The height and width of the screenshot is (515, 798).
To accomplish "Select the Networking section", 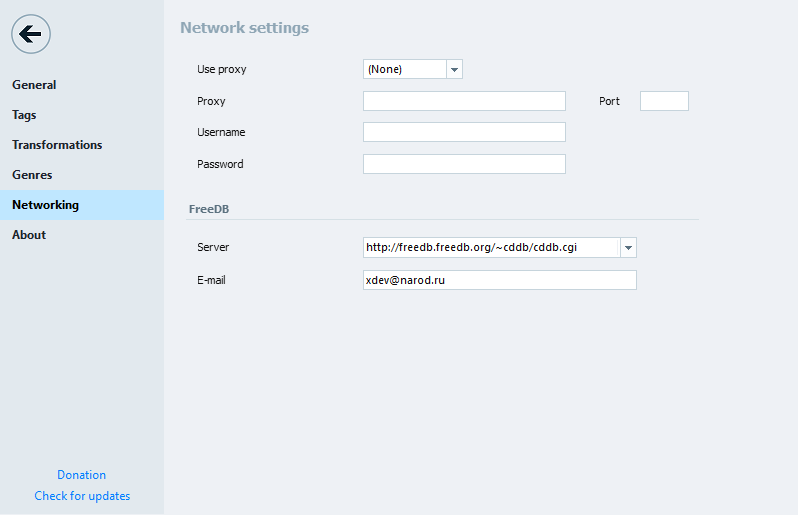I will click(82, 205).
